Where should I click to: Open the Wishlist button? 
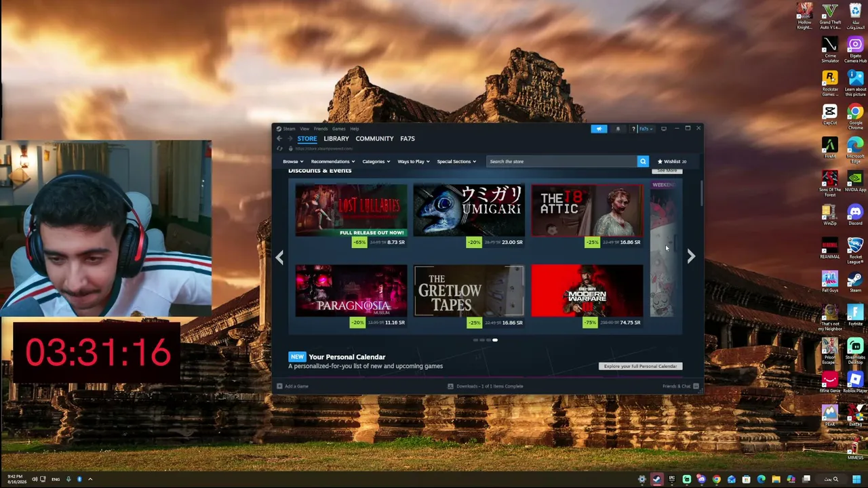pyautogui.click(x=672, y=161)
